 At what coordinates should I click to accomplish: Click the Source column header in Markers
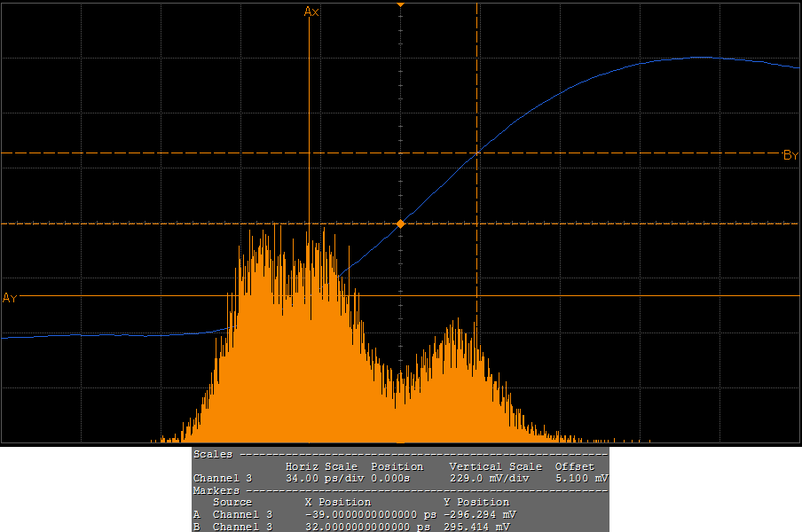(232, 502)
